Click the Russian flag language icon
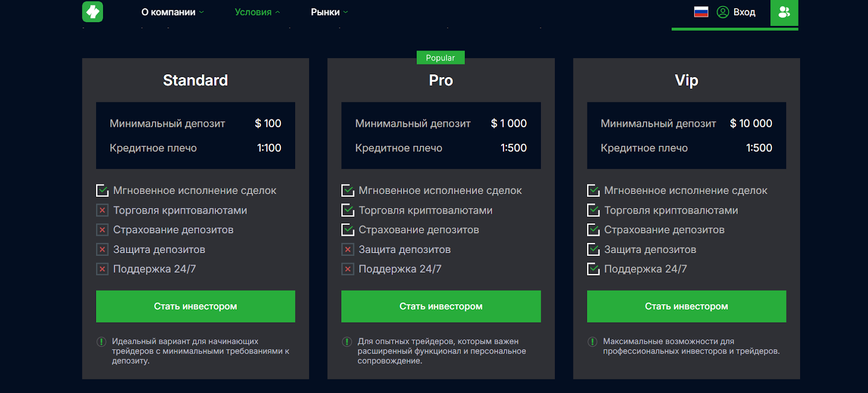Screen dimensions: 868x393 point(701,12)
